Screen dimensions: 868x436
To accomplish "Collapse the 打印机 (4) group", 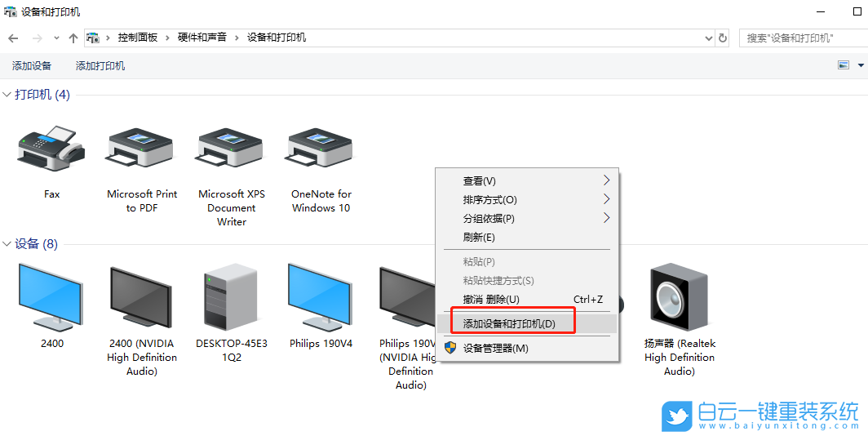I will pyautogui.click(x=7, y=95).
